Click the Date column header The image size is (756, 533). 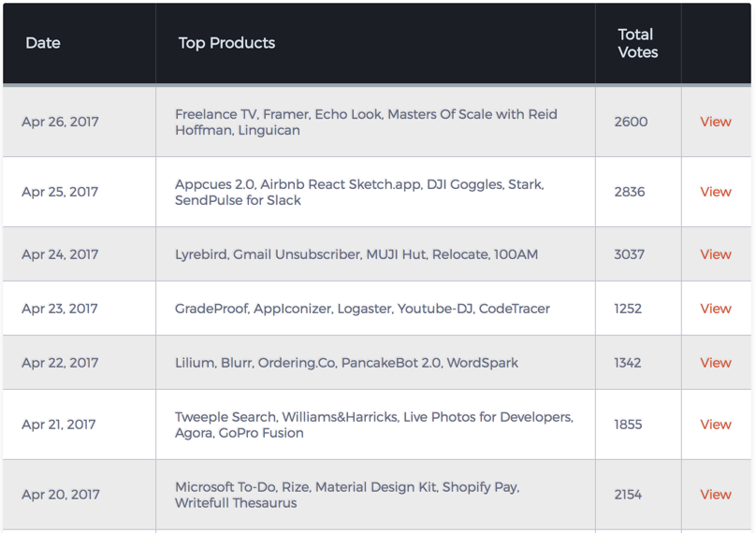point(43,43)
